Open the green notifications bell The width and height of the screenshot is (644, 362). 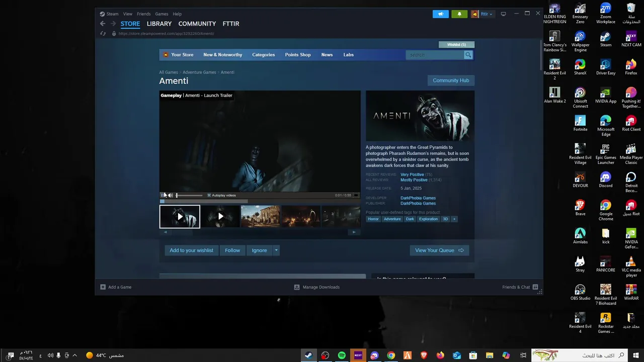point(459,14)
